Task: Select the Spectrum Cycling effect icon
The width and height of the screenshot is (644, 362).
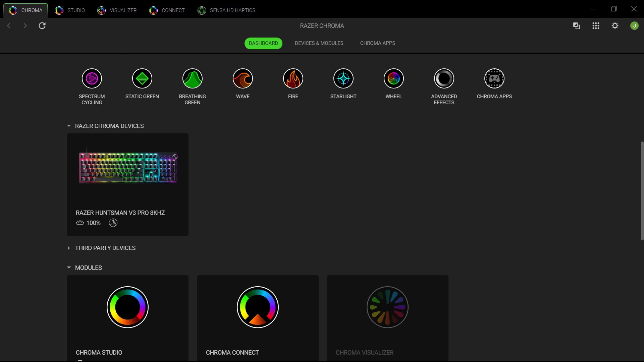Action: (x=92, y=78)
